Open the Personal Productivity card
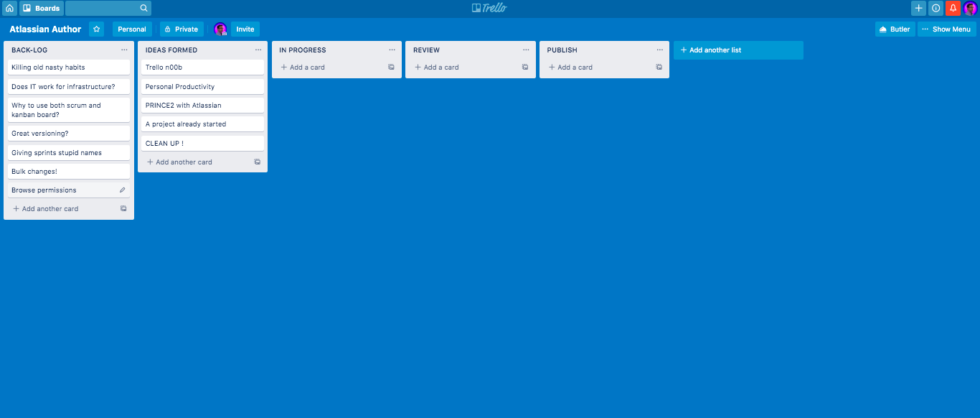The height and width of the screenshot is (418, 980). [202, 87]
